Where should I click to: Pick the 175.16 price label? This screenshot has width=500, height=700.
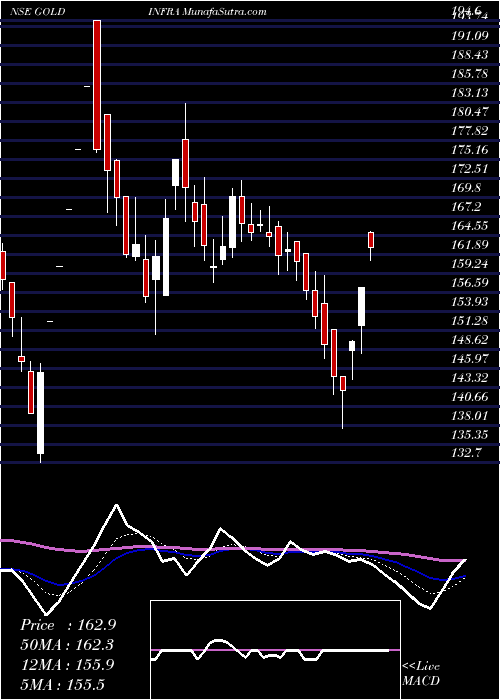click(x=469, y=150)
